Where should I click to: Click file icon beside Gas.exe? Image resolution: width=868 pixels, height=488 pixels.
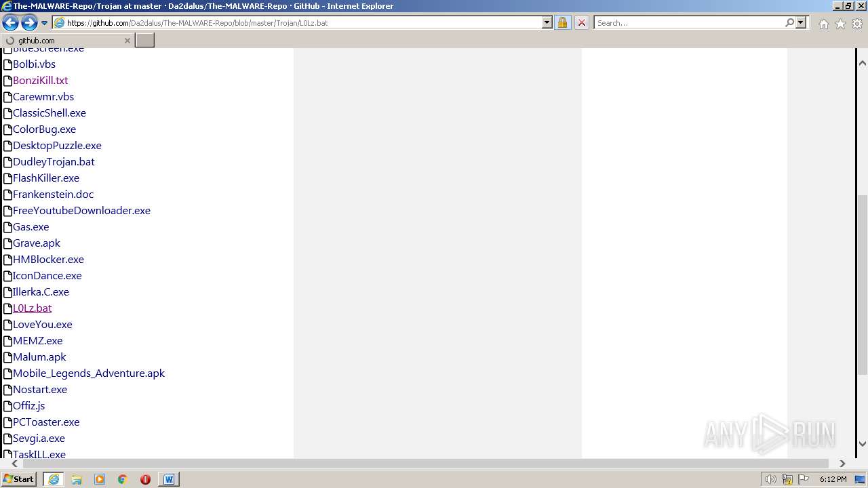7,227
